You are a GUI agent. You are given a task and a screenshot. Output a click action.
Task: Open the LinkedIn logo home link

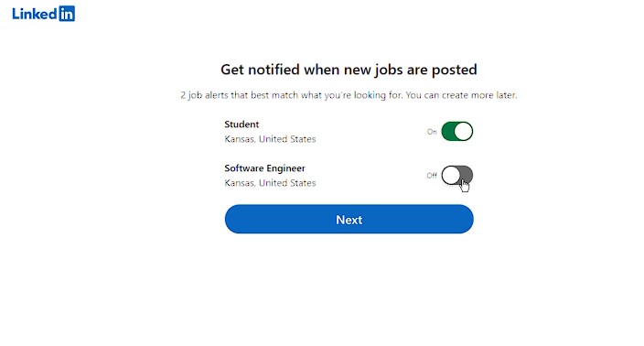click(44, 14)
